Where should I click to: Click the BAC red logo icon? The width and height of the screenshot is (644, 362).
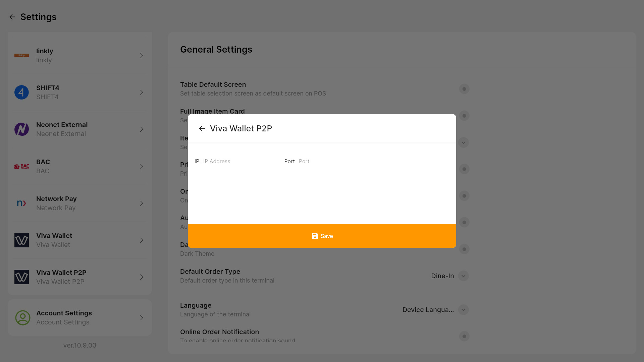point(21,167)
